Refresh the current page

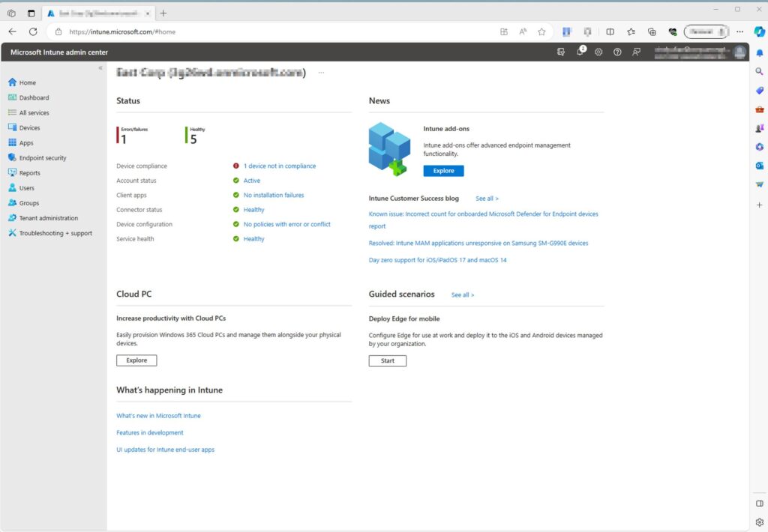click(33, 31)
